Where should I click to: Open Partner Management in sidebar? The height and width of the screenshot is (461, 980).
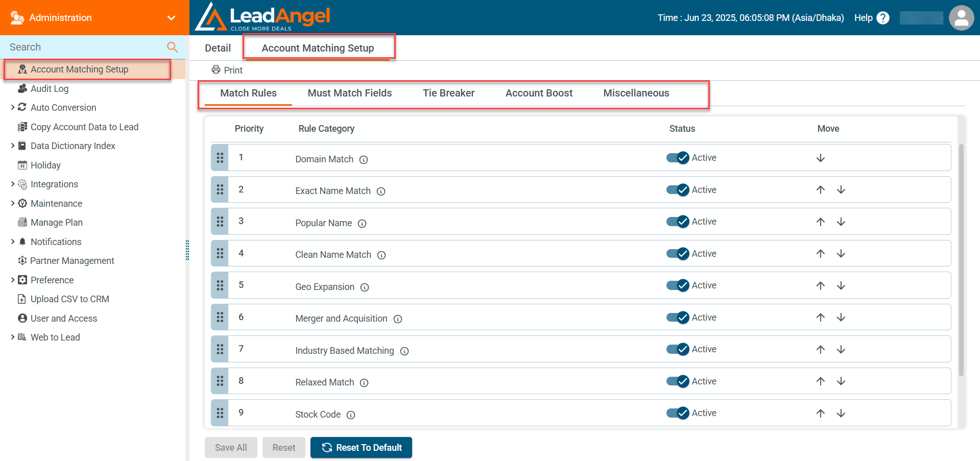pyautogui.click(x=72, y=261)
